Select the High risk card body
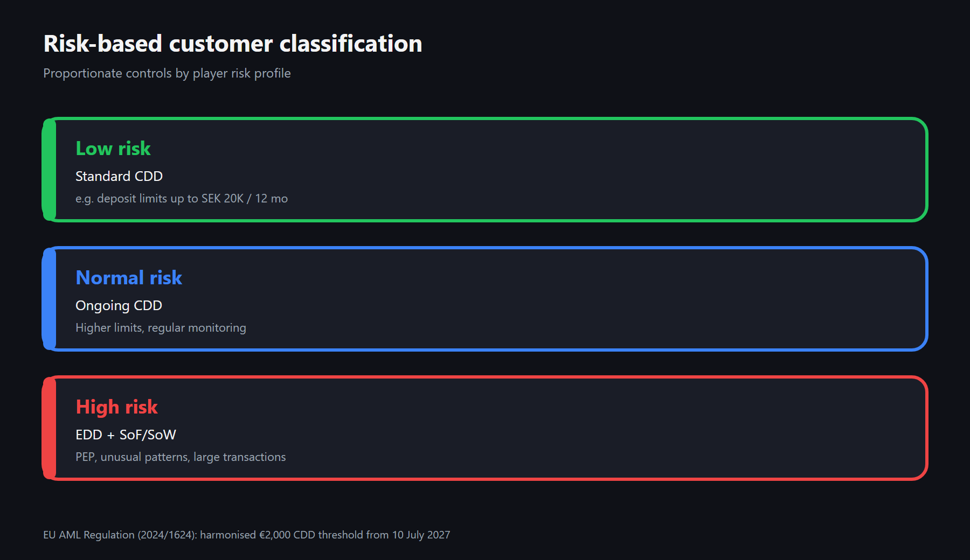The width and height of the screenshot is (970, 560). click(x=485, y=428)
